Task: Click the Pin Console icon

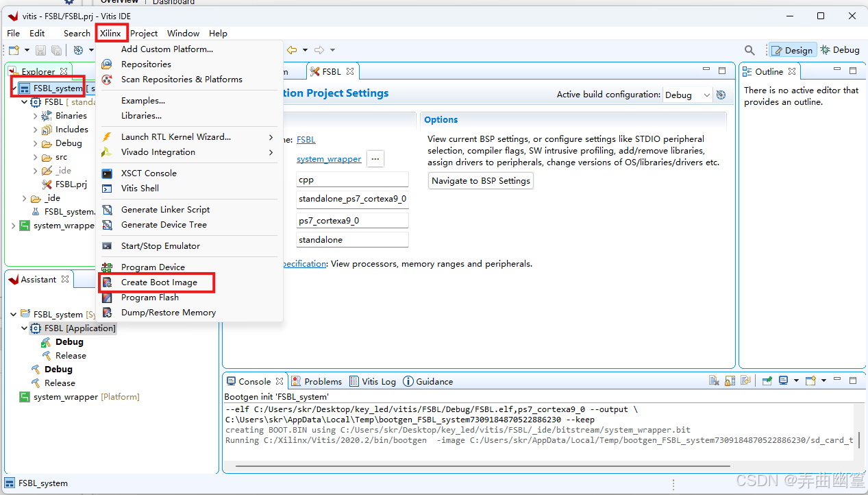Action: click(767, 381)
